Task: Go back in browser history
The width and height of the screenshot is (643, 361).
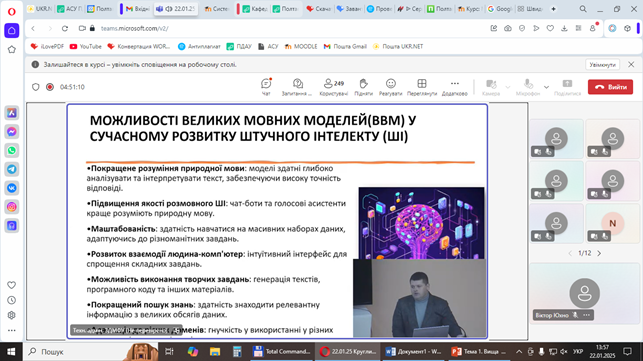Action: (33, 28)
